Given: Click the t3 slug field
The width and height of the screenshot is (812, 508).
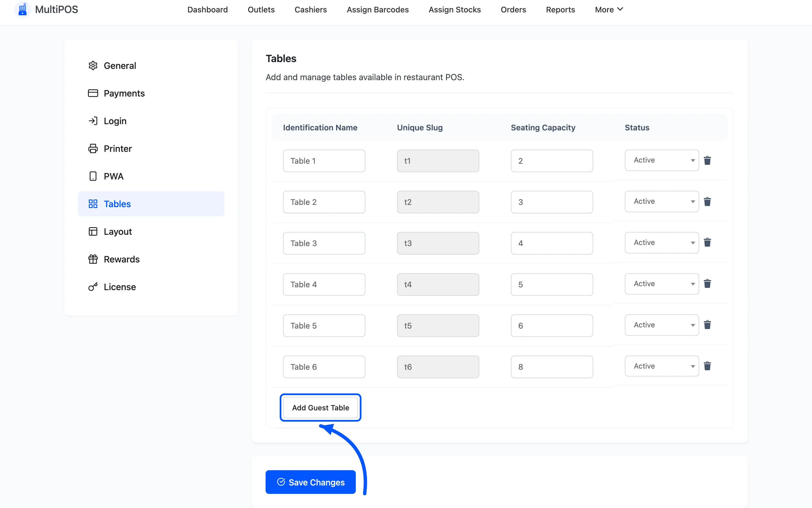Looking at the screenshot, I should point(438,243).
